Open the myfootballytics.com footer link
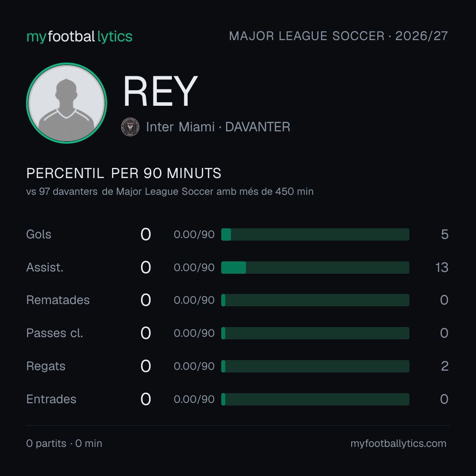The image size is (476, 476). point(398,443)
